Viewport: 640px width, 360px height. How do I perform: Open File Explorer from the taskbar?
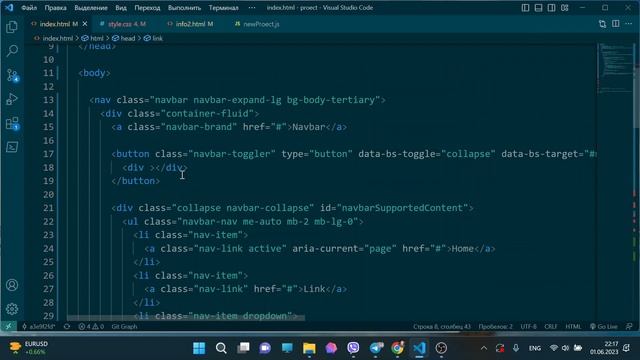pyautogui.click(x=309, y=348)
